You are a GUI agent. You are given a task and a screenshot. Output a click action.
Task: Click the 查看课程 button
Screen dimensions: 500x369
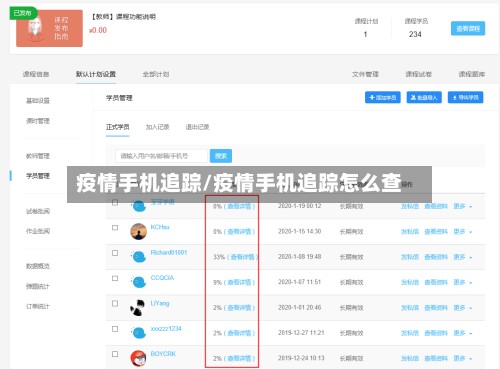pyautogui.click(x=468, y=28)
